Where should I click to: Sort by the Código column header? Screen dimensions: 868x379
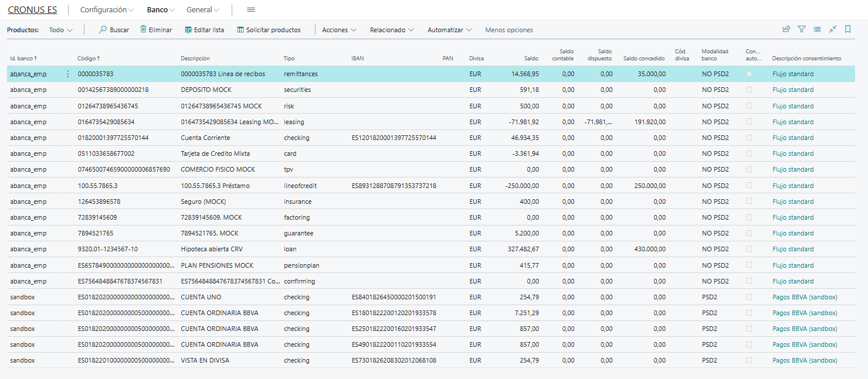pos(88,58)
